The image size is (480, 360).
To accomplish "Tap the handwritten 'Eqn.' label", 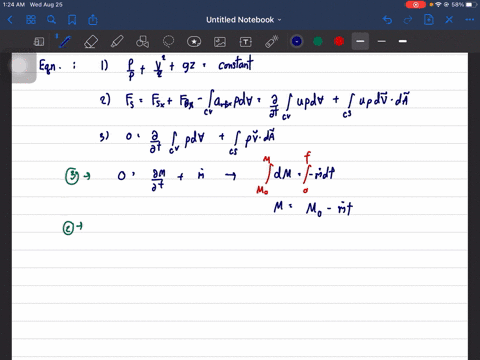I will tap(50, 66).
